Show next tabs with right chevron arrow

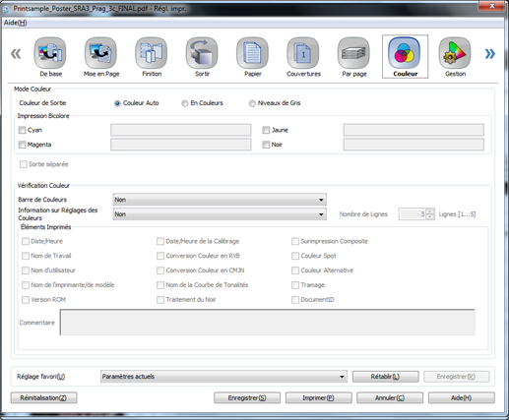click(x=490, y=53)
